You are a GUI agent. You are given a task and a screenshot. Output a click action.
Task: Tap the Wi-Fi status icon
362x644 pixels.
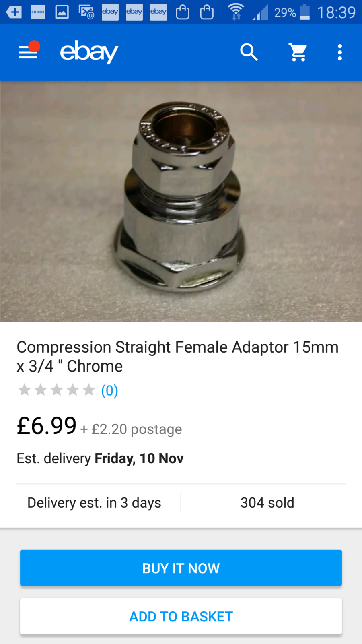[x=236, y=12]
